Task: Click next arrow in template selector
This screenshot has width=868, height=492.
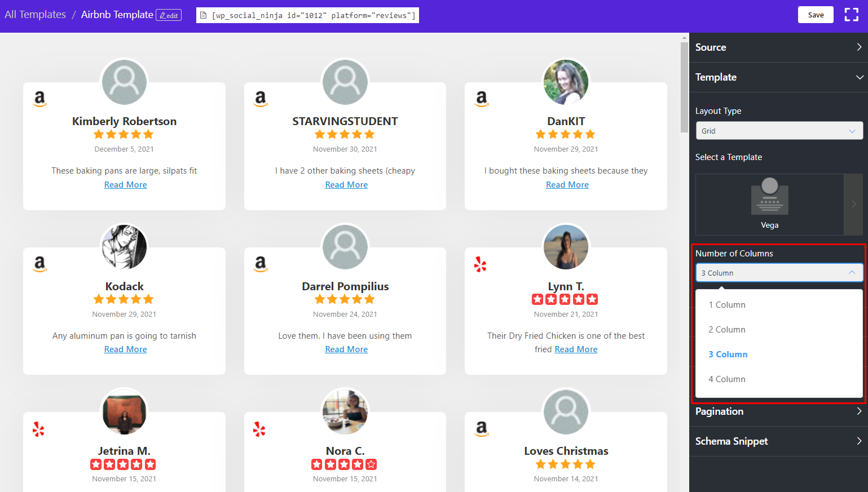Action: point(853,204)
